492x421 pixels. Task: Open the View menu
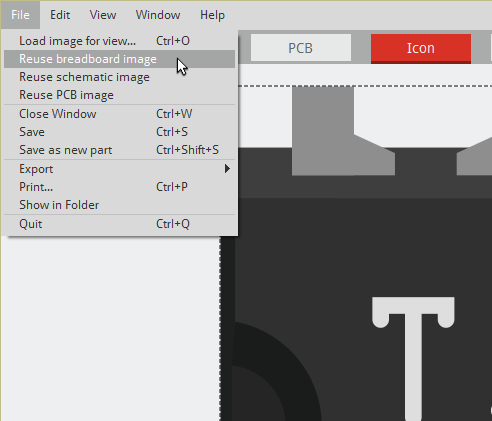103,15
